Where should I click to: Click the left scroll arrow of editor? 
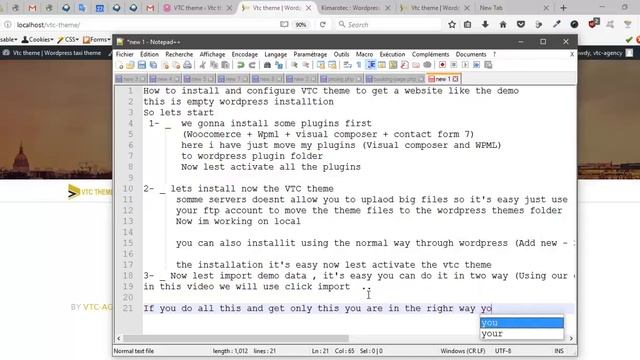coord(119,338)
